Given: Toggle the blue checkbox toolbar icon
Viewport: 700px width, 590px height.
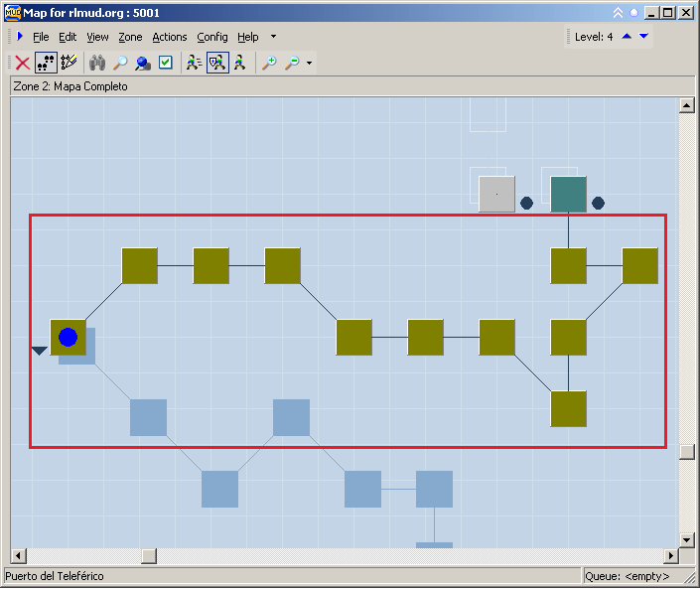Looking at the screenshot, I should pos(166,63).
